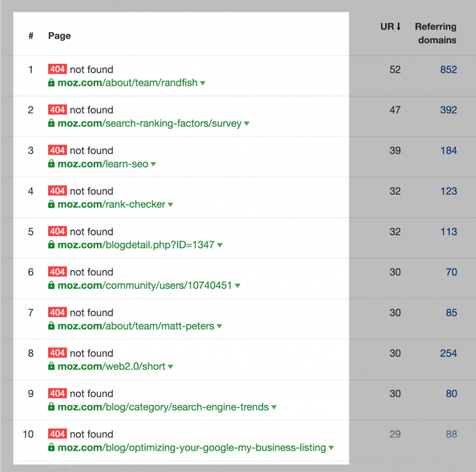
Task: Click the 404 badge in row 6
Action: (57, 272)
